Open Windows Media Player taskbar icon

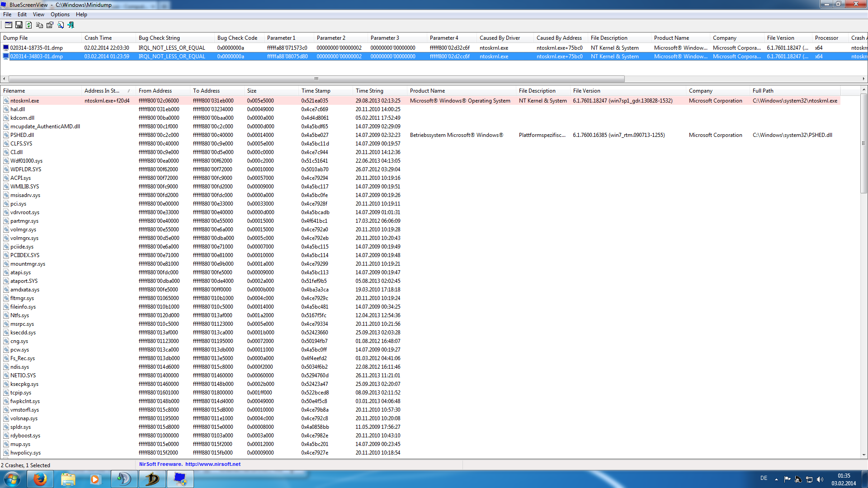click(x=95, y=479)
